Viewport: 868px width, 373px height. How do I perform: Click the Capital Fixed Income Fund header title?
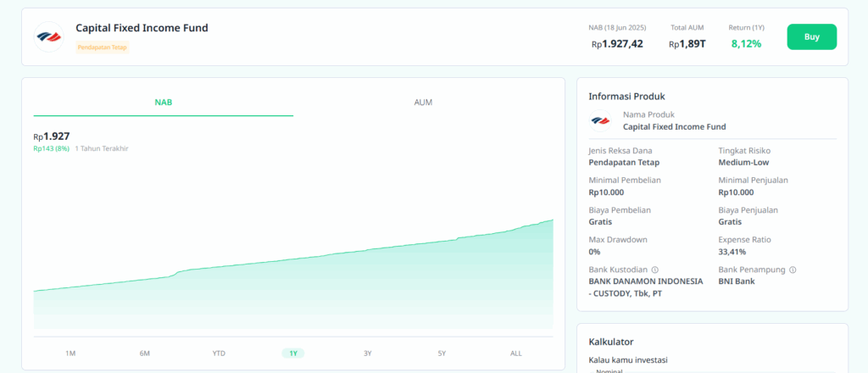(142, 28)
